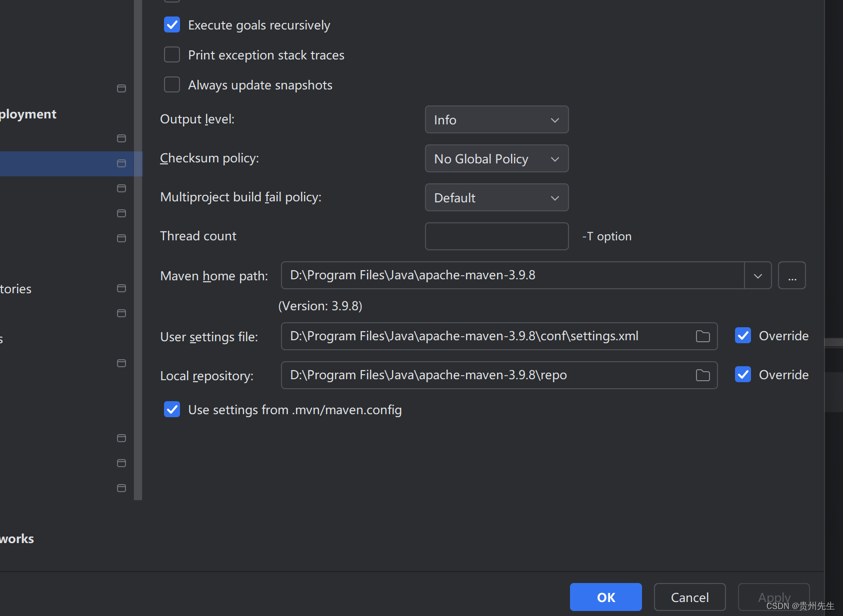Click the 'Output level:' label
This screenshot has width=843, height=616.
pyautogui.click(x=197, y=119)
